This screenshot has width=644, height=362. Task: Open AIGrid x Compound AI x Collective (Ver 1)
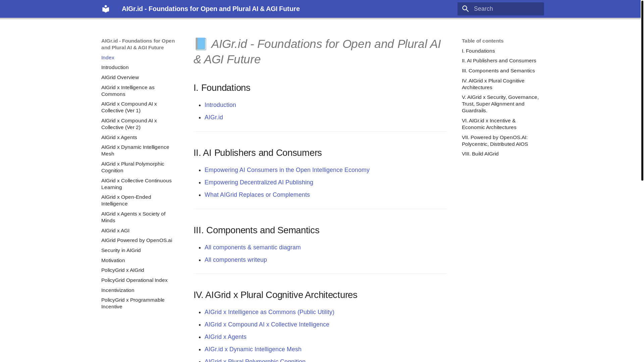click(129, 107)
